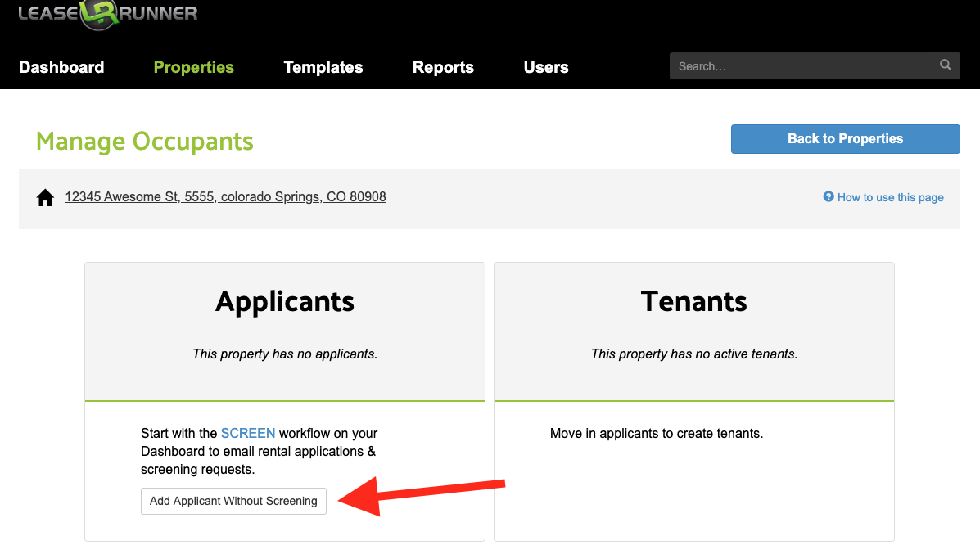Open the Dashboard menu item
Screen dimensions: 980x554
[61, 67]
